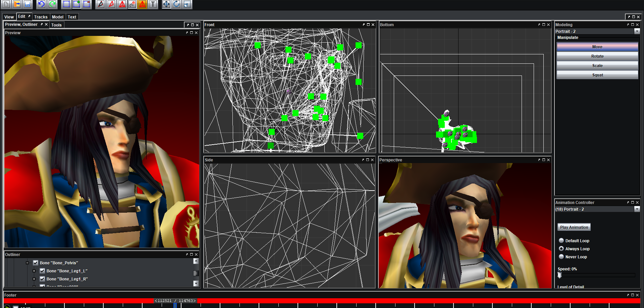Image resolution: width=644 pixels, height=308 pixels.
Task: Select the animation node tool icon
Action: coord(132,4)
